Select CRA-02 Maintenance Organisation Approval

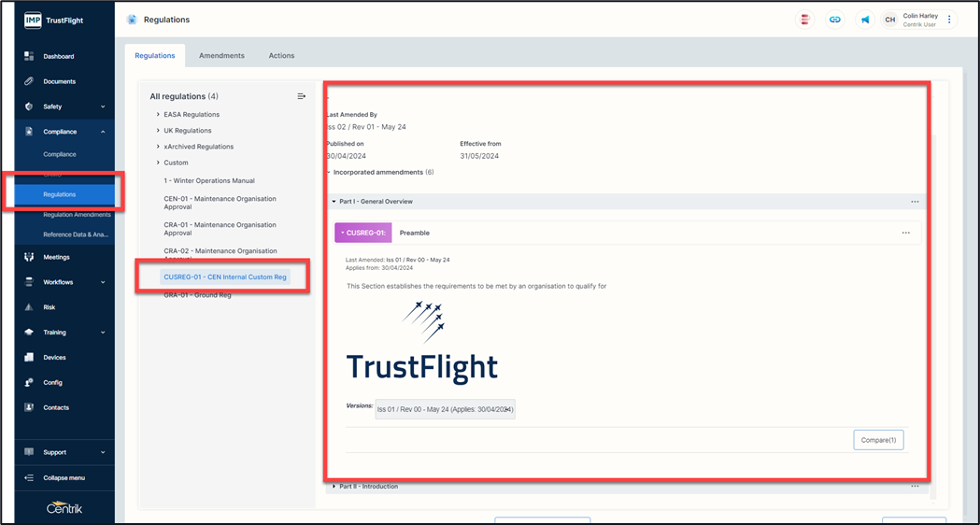click(220, 254)
